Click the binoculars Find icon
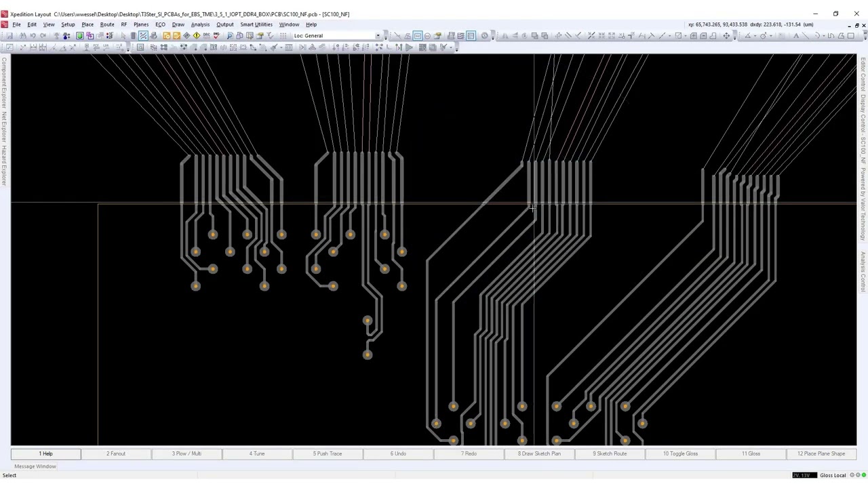The image size is (868, 488). tap(22, 36)
